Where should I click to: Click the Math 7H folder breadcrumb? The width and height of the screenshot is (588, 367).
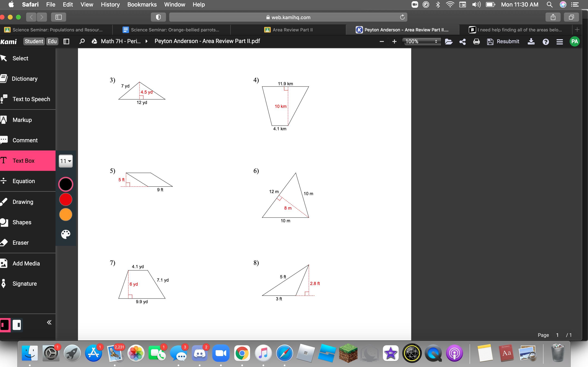120,41
